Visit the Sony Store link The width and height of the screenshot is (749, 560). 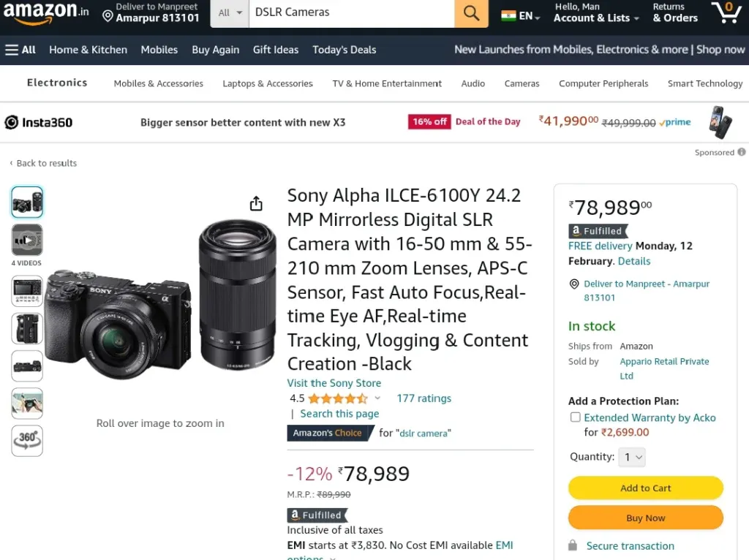click(334, 383)
